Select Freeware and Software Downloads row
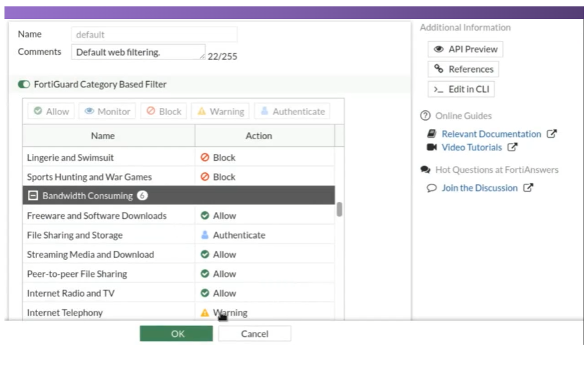The height and width of the screenshot is (369, 588). (x=178, y=215)
